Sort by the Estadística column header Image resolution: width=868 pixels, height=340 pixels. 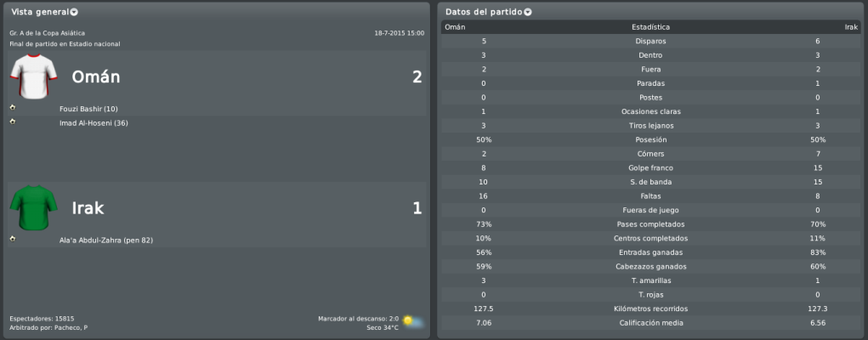pyautogui.click(x=650, y=27)
